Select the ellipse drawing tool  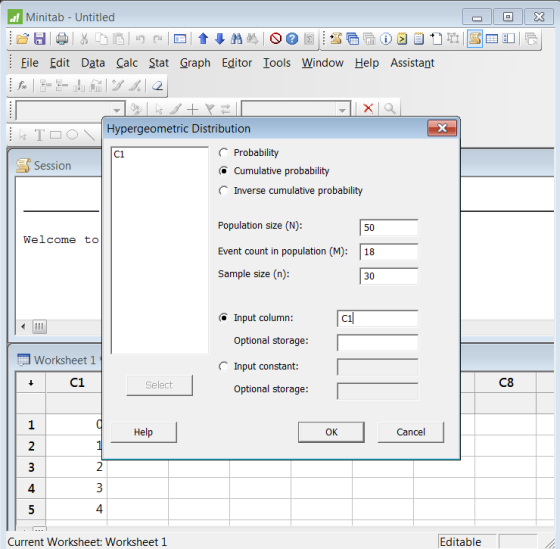pos(72,135)
